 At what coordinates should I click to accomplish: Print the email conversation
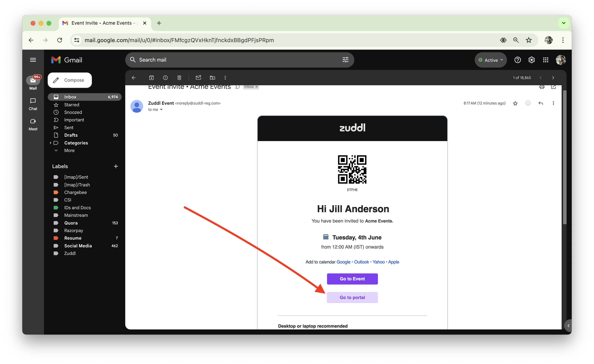pyautogui.click(x=542, y=87)
